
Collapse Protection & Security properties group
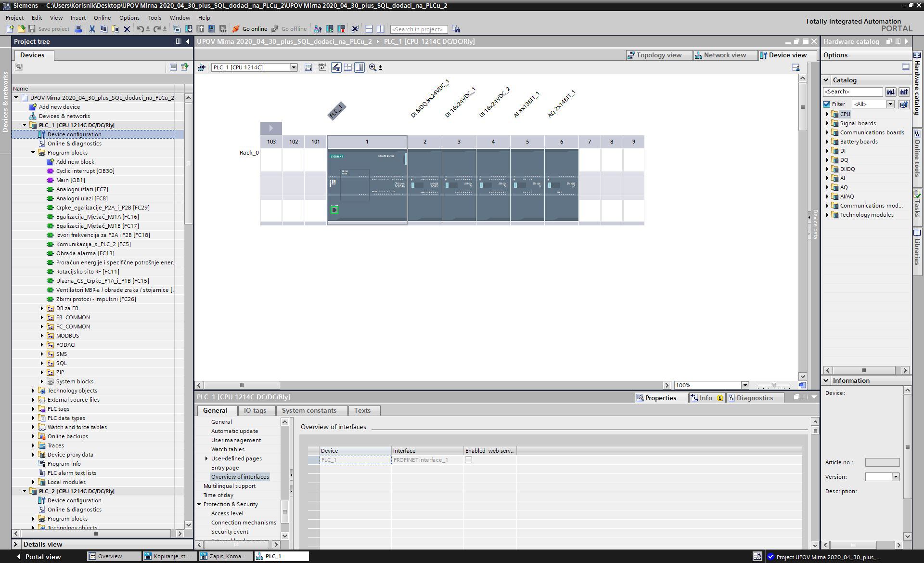[199, 504]
